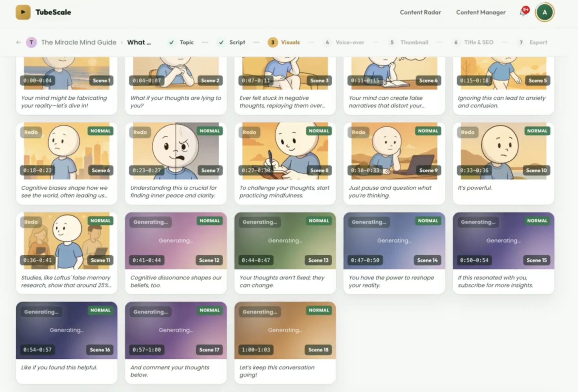Click the Topic step checkmark icon

172,42
